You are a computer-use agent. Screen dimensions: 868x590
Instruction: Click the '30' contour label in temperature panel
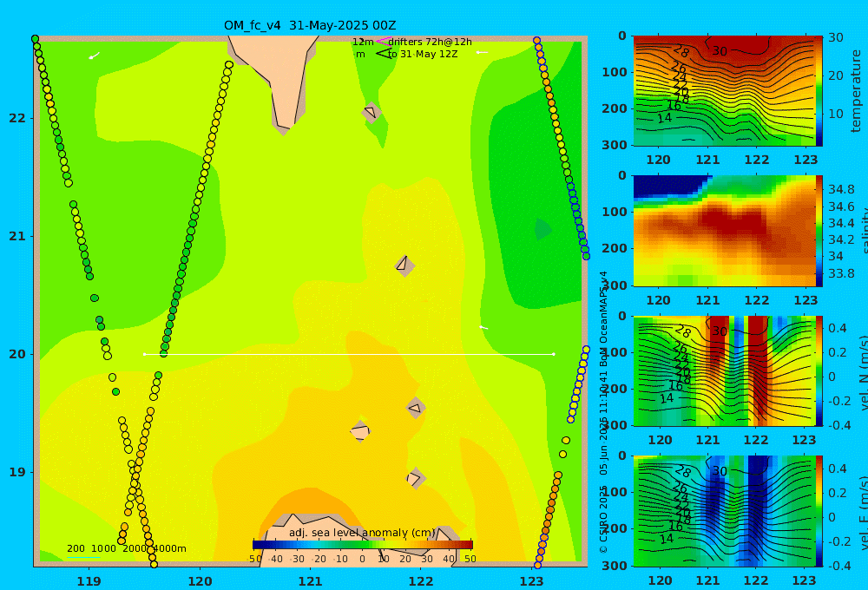pos(719,51)
